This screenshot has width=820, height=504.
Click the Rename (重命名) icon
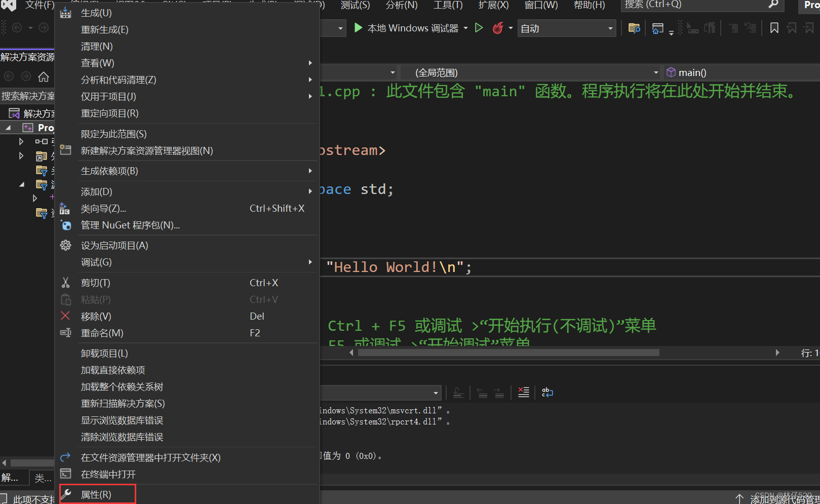click(x=65, y=333)
